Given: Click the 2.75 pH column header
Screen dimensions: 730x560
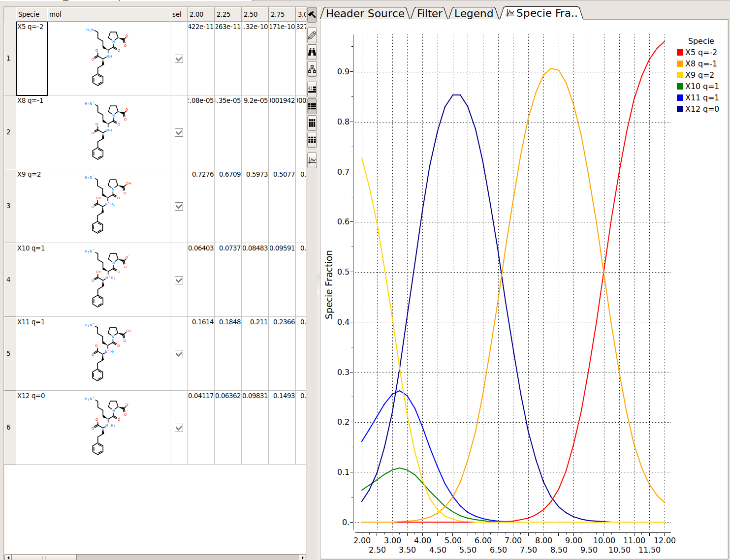Looking at the screenshot, I should pos(282,14).
